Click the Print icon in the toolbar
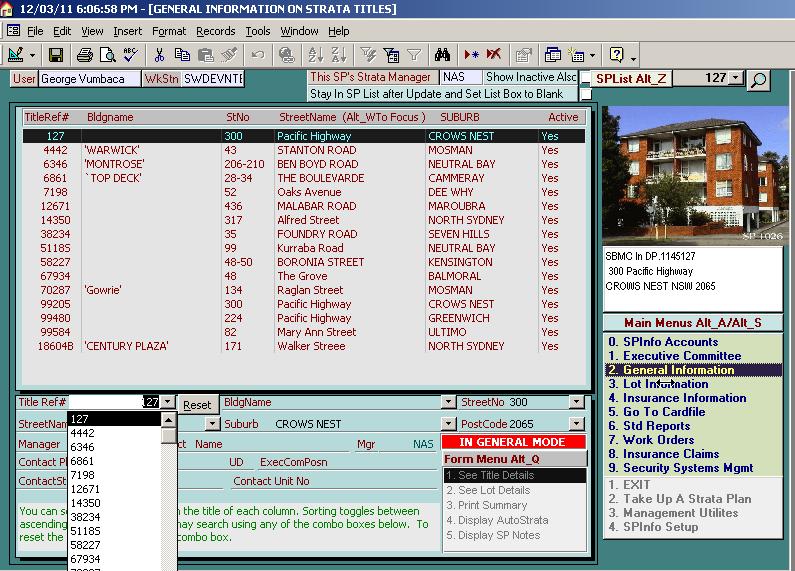 tap(85, 54)
